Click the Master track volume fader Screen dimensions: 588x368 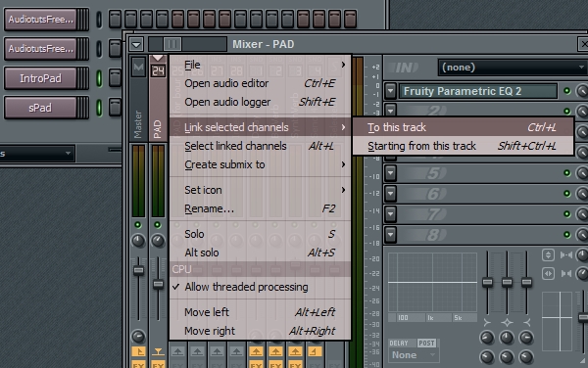[138, 270]
